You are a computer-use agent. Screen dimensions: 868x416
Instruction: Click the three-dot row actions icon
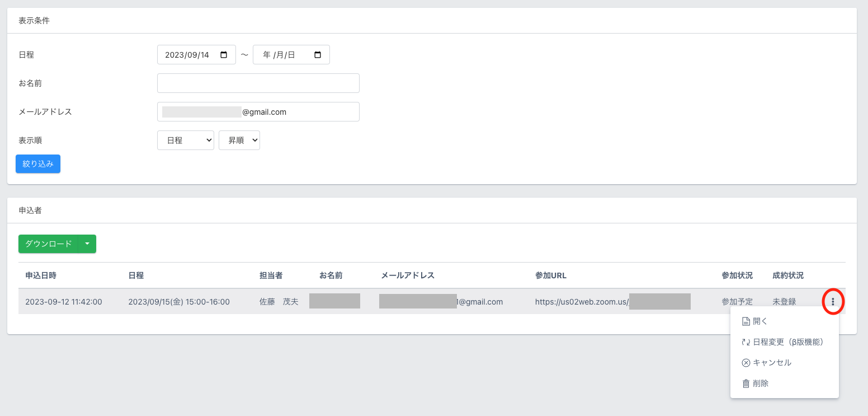833,302
